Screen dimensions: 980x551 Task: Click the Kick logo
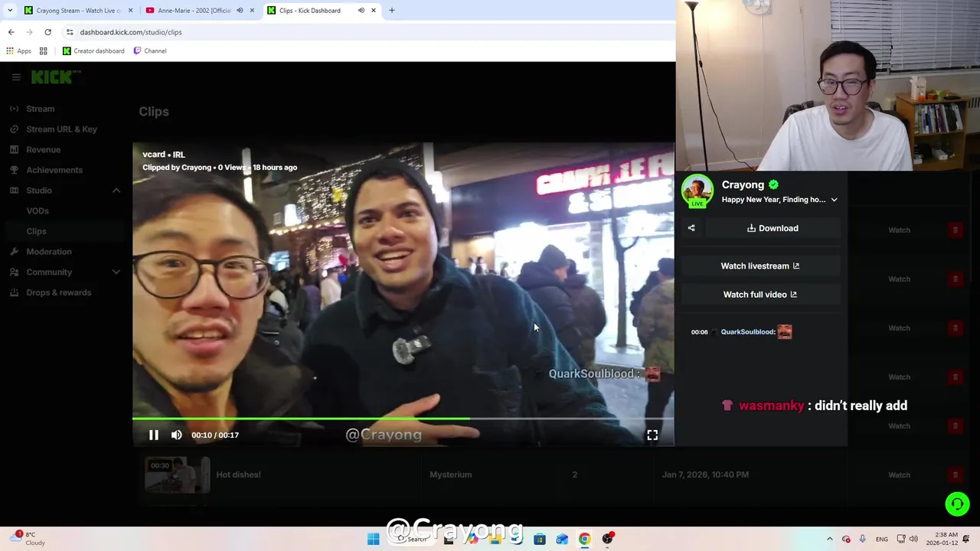click(x=54, y=77)
